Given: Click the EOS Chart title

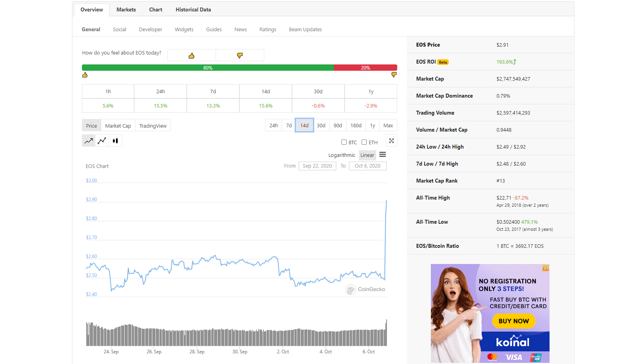Looking at the screenshot, I should coord(97,166).
